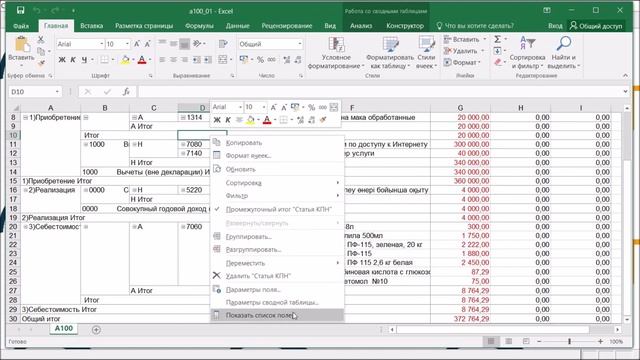Choose Группировать in the context menu

pos(278,237)
